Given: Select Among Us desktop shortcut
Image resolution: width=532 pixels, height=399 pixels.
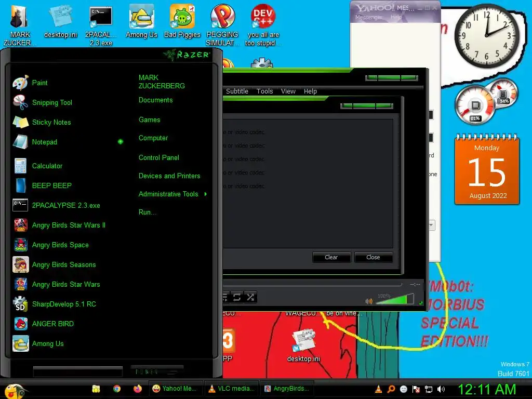Looking at the screenshot, I should pos(141,21).
